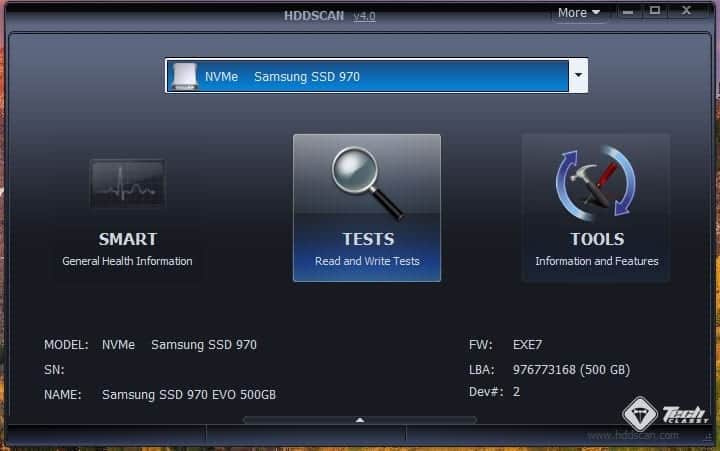The height and width of the screenshot is (451, 720).
Task: Open the TESTS read and write tests
Action: point(367,208)
